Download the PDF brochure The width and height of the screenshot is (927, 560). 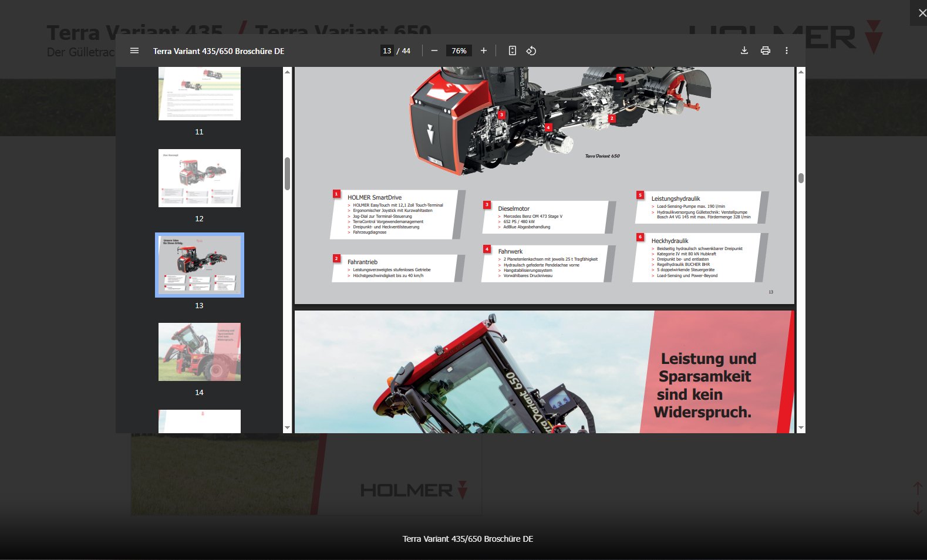(x=744, y=51)
